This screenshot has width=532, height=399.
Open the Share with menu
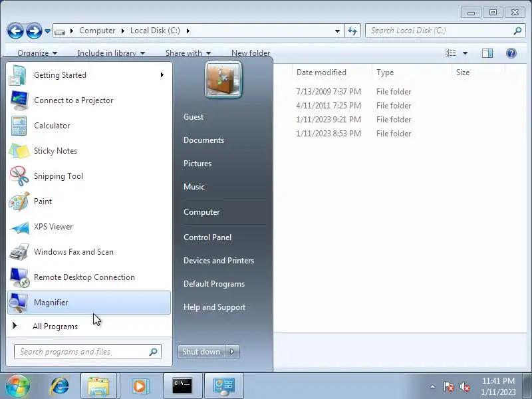[188, 53]
